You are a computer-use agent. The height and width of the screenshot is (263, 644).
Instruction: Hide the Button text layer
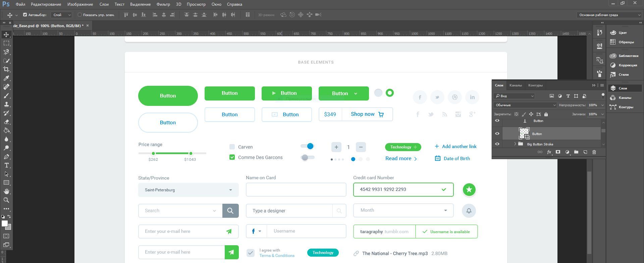497,121
